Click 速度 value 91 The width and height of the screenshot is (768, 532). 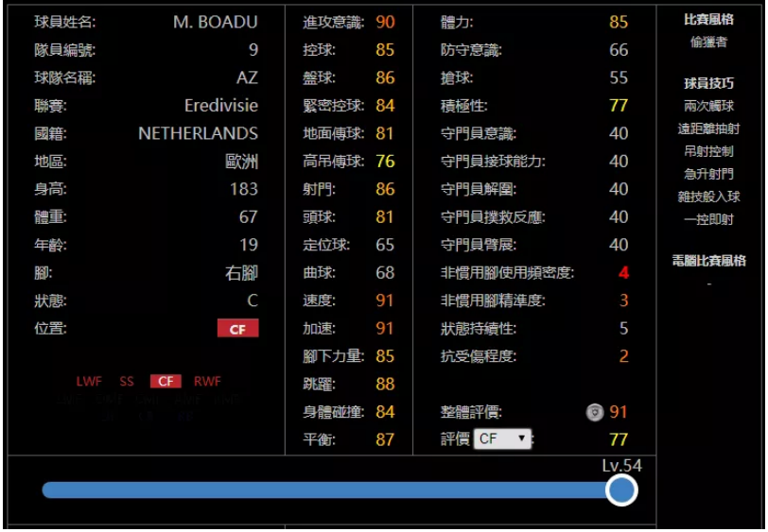click(385, 300)
